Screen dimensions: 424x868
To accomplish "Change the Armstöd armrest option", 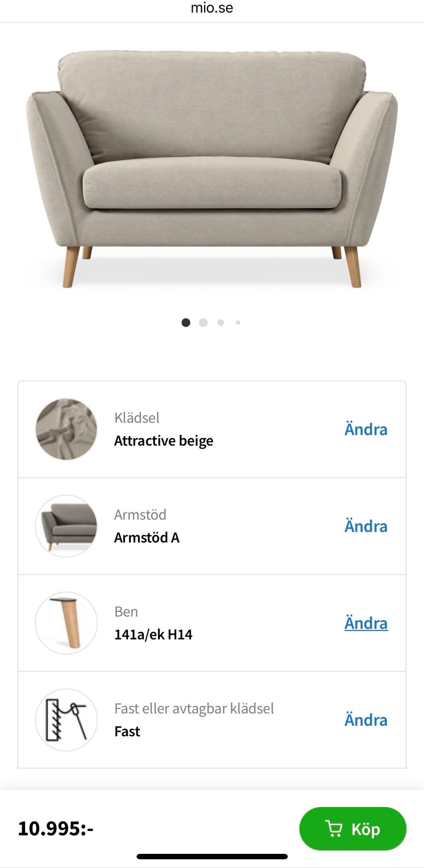I will [366, 526].
